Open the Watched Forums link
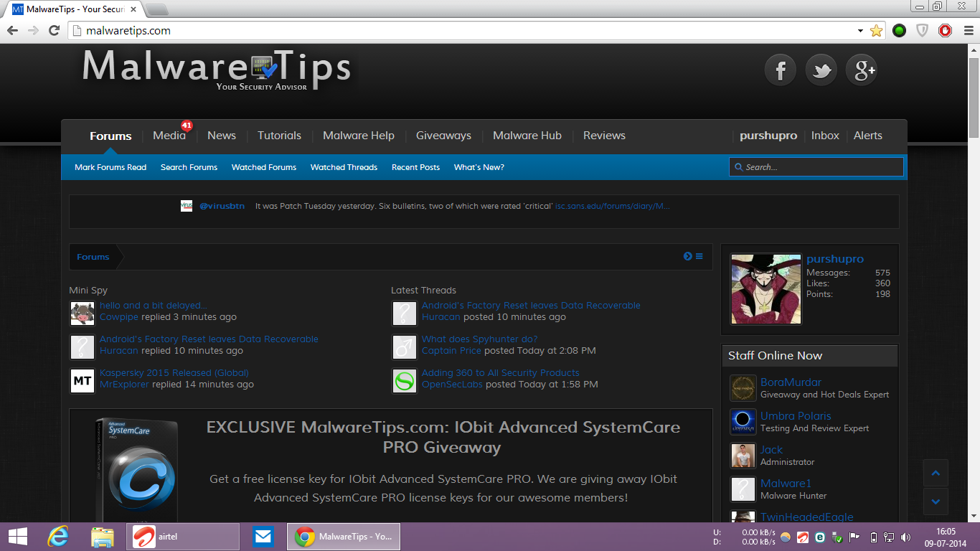This screenshot has width=980, height=551. 264,167
